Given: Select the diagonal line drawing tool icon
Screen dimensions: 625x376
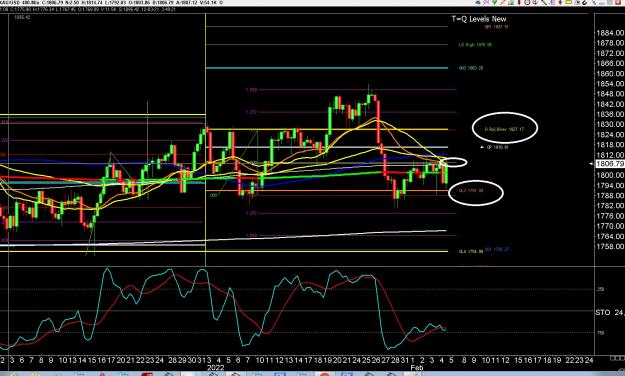Looking at the screenshot, I should [x=544, y=2].
